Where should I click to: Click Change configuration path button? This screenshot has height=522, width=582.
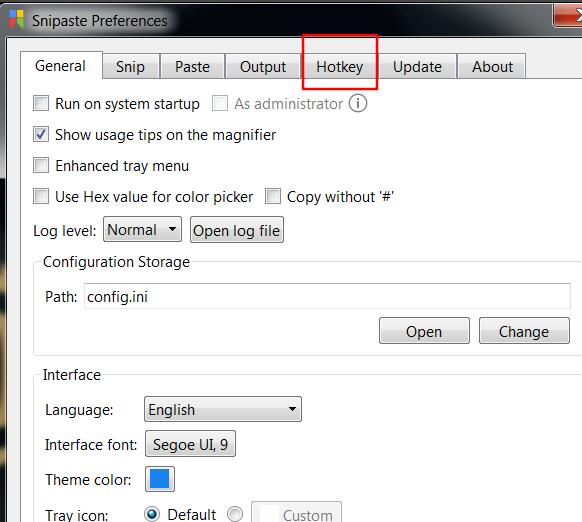tap(524, 331)
